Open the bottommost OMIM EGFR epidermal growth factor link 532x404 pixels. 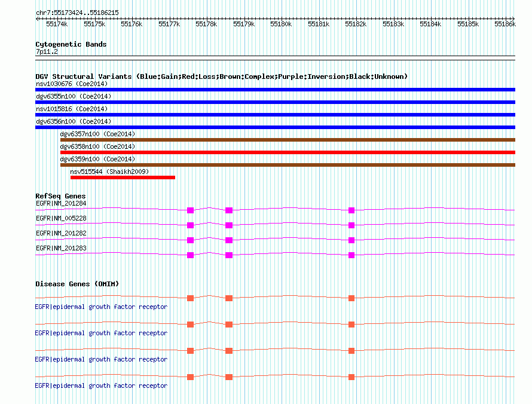[x=101, y=386]
